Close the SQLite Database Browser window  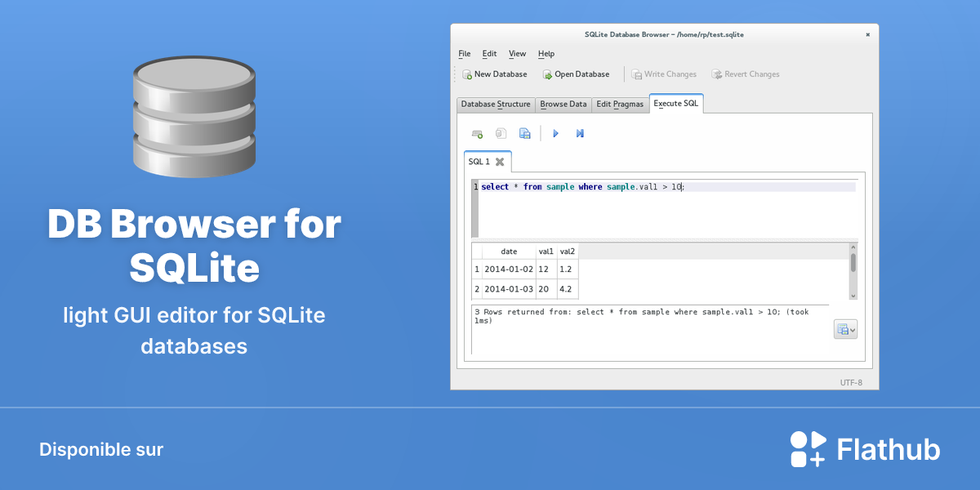(867, 34)
